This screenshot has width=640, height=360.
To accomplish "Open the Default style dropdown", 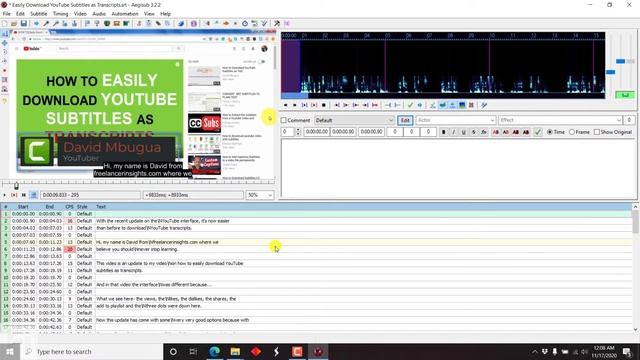I will 354,120.
